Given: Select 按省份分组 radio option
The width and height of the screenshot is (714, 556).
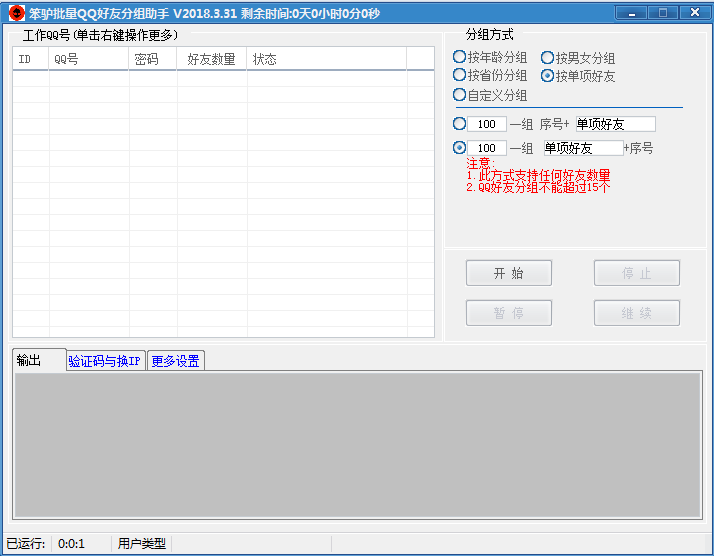Looking at the screenshot, I should 490,75.
